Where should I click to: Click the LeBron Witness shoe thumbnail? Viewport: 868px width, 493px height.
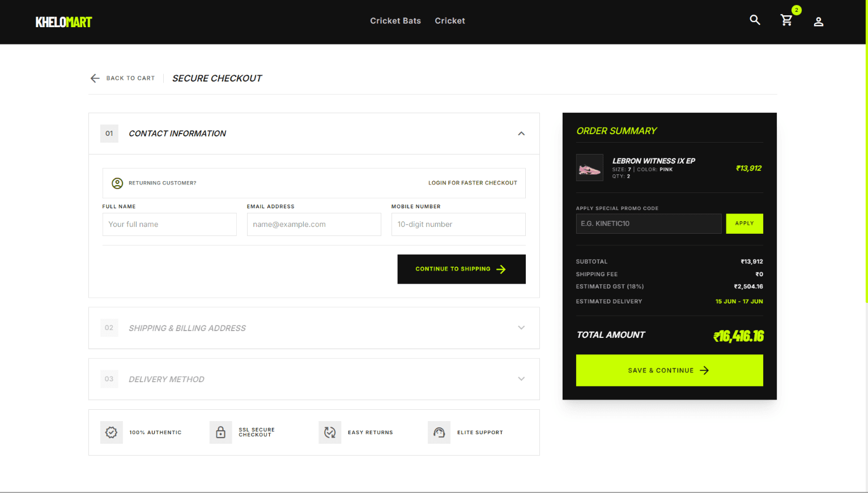(x=590, y=168)
